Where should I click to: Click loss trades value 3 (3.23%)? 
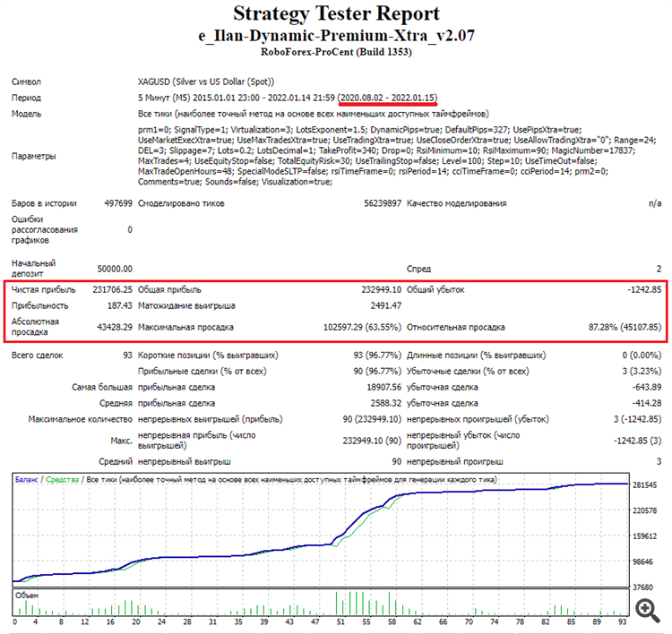642,371
